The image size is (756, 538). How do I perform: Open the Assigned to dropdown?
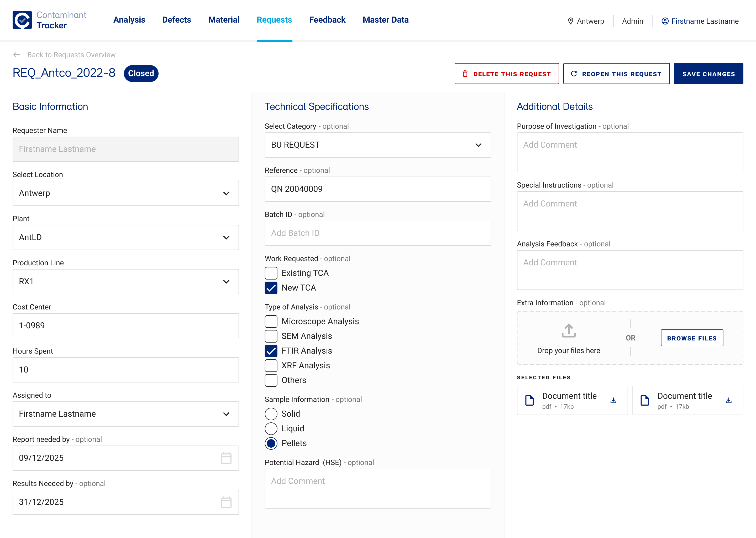(125, 414)
